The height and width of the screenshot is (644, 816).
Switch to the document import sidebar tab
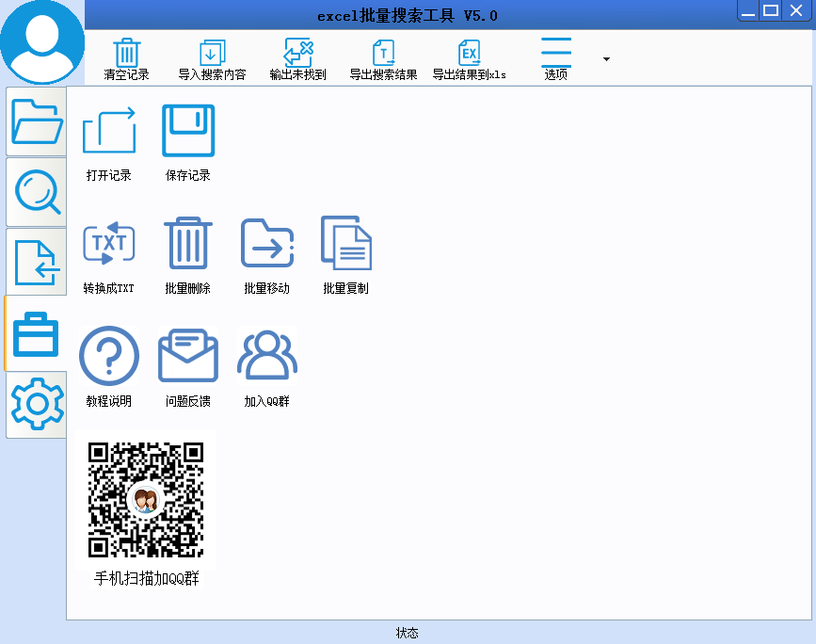point(37,262)
